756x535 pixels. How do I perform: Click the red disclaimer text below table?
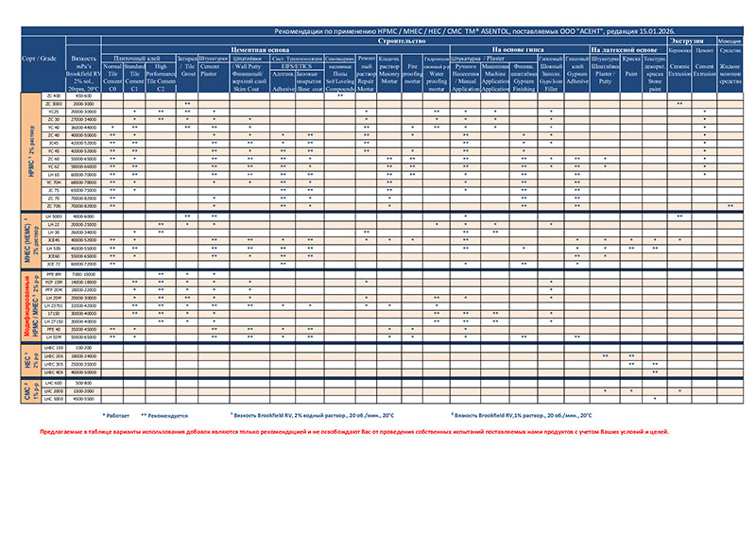click(354, 432)
